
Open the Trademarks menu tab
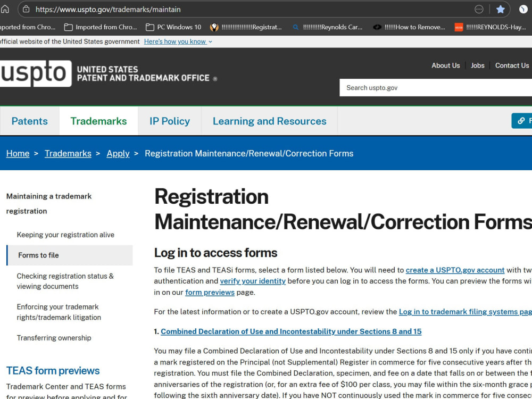click(98, 121)
